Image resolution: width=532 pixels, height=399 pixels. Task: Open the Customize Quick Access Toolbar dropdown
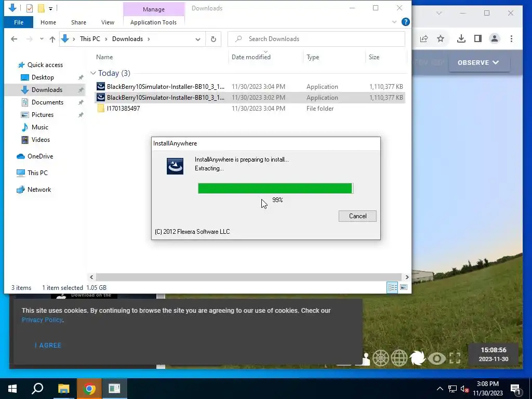point(50,8)
